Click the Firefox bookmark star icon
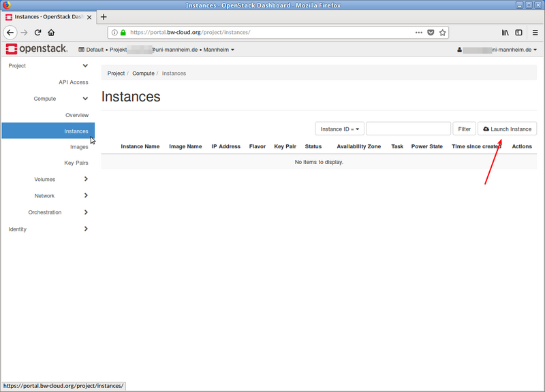This screenshot has height=392, width=545. (x=441, y=32)
